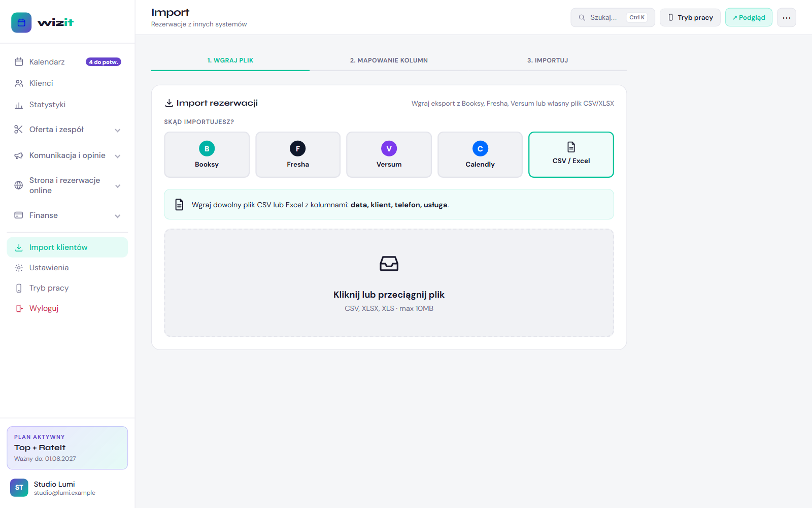
Task: Click the Calendly C circle icon
Action: [480, 148]
